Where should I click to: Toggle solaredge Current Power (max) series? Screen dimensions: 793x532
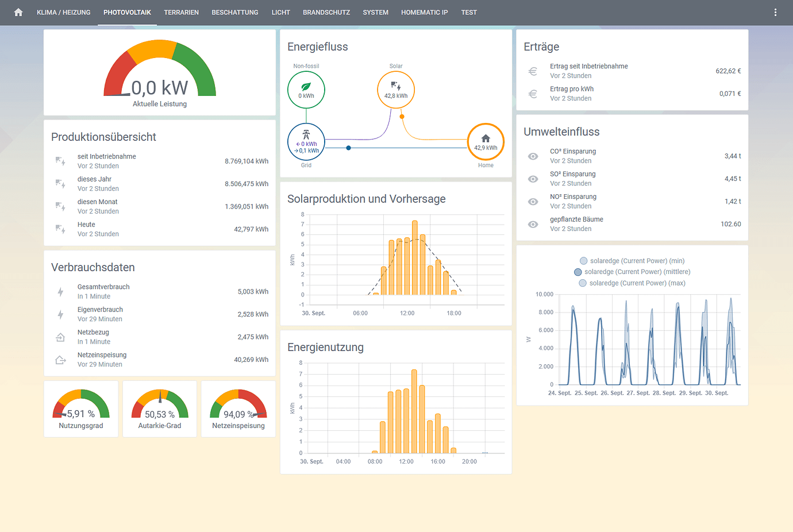632,283
